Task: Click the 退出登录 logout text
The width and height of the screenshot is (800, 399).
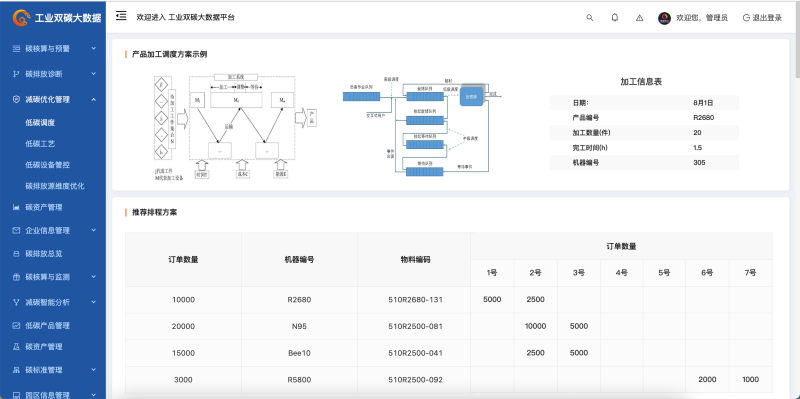Action: [767, 18]
